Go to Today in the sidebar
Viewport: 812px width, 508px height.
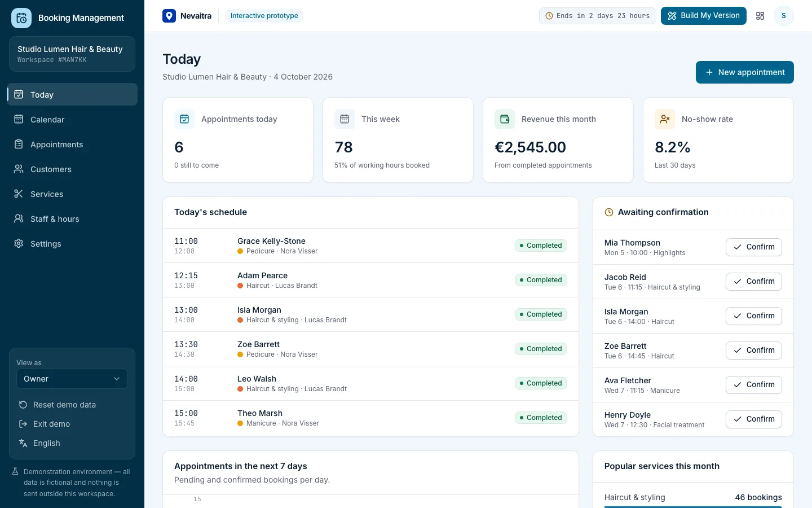72,94
